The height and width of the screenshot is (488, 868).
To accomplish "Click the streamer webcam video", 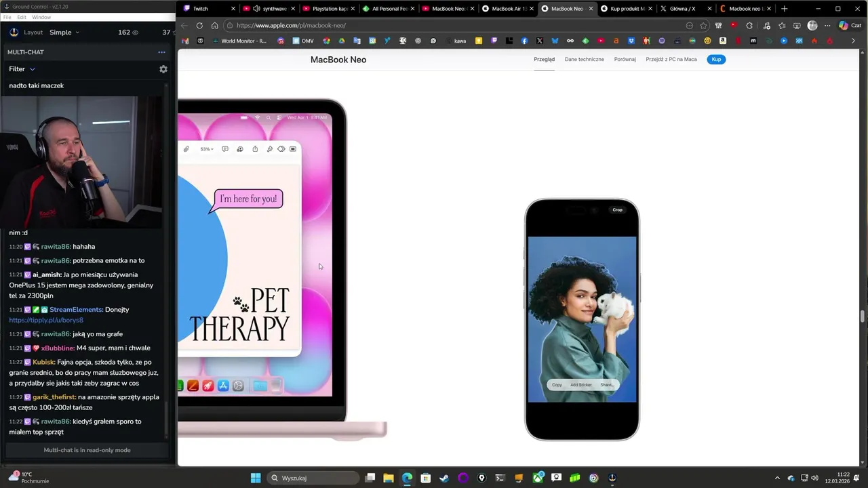I will 81,162.
